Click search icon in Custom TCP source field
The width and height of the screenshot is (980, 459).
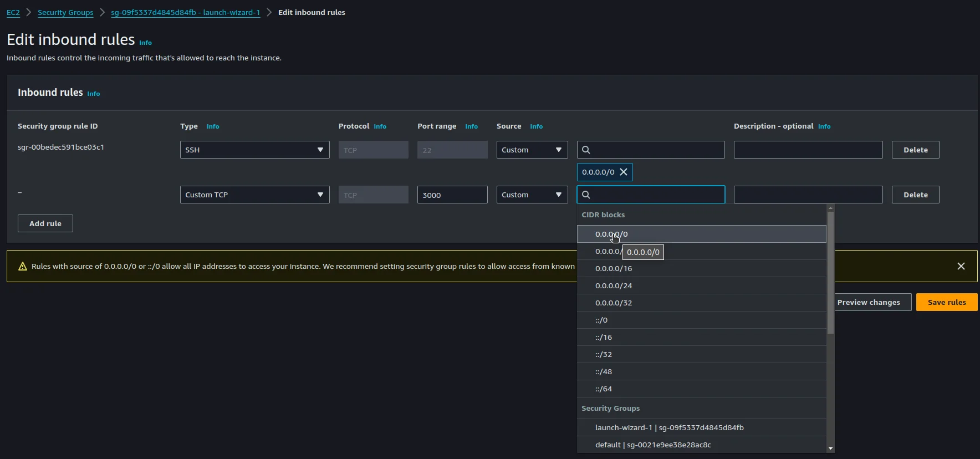tap(586, 195)
